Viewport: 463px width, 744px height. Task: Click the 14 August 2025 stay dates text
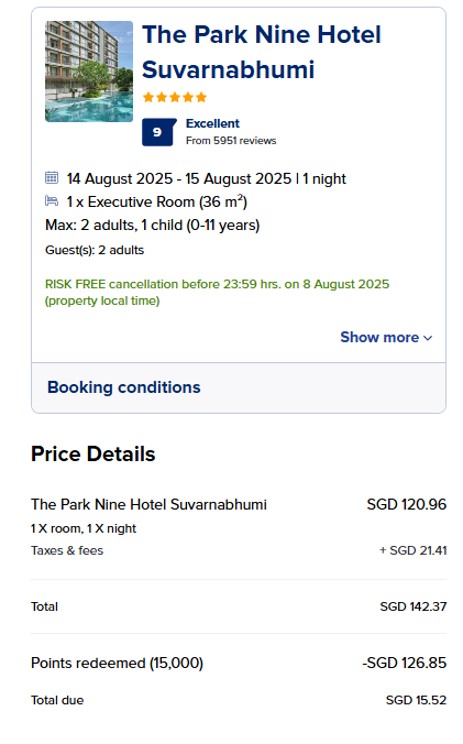tap(206, 178)
